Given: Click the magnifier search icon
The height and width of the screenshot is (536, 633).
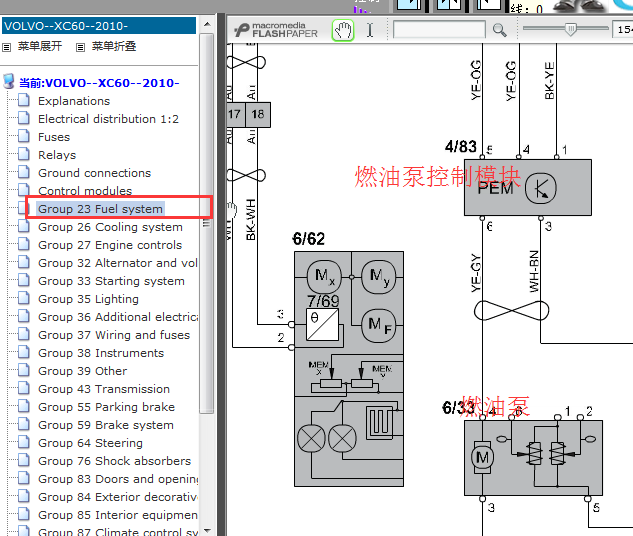Looking at the screenshot, I should coord(499,30).
